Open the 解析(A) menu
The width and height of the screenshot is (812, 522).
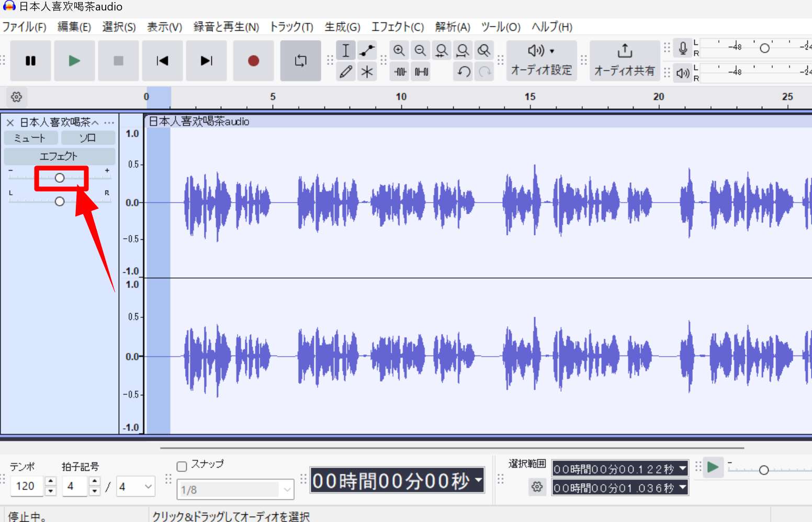click(453, 27)
